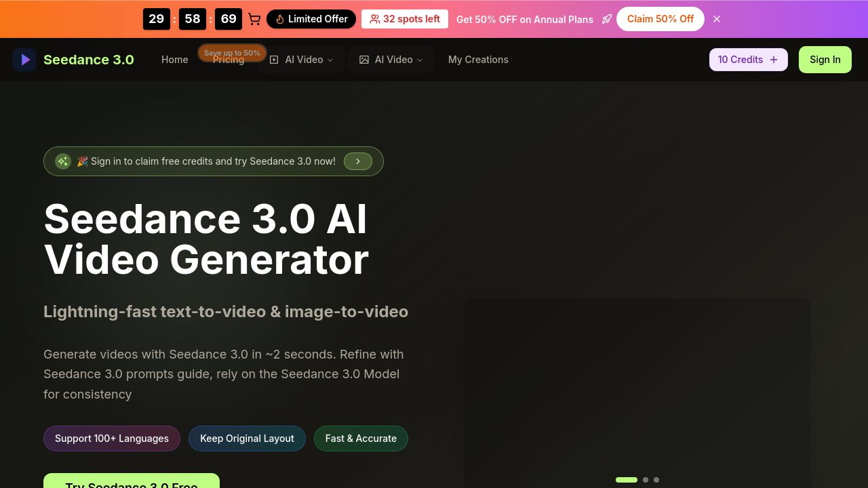Click the countdown value 69

(x=229, y=19)
